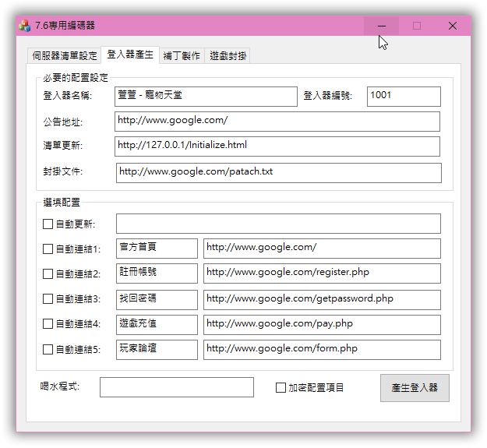Click the 登入器編號 field showing 1001
This screenshot has width=487, height=448.
pos(404,97)
